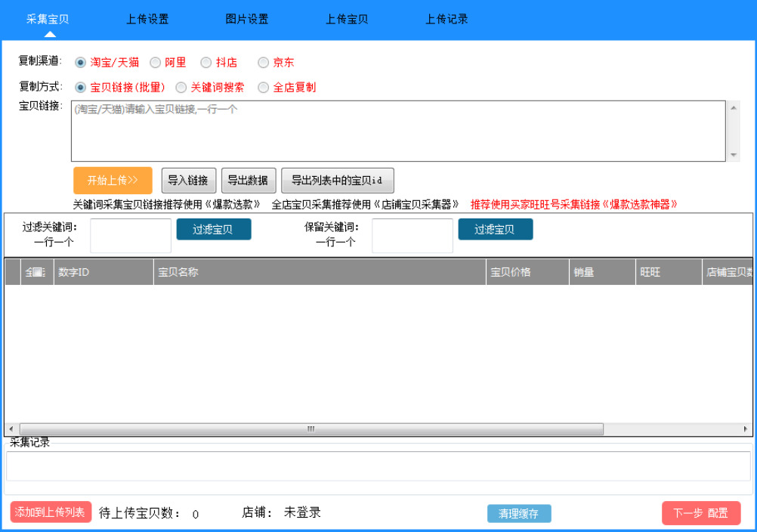Viewport: 757px width, 532px height.
Task: Select the 阿里 copy channel radio button
Action: tap(156, 63)
